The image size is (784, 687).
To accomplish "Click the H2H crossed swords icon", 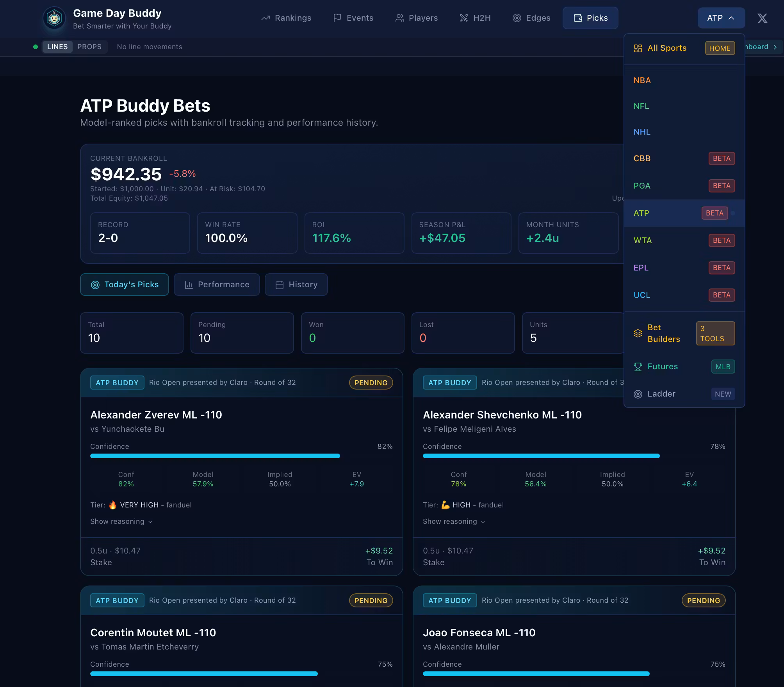I will [x=463, y=18].
